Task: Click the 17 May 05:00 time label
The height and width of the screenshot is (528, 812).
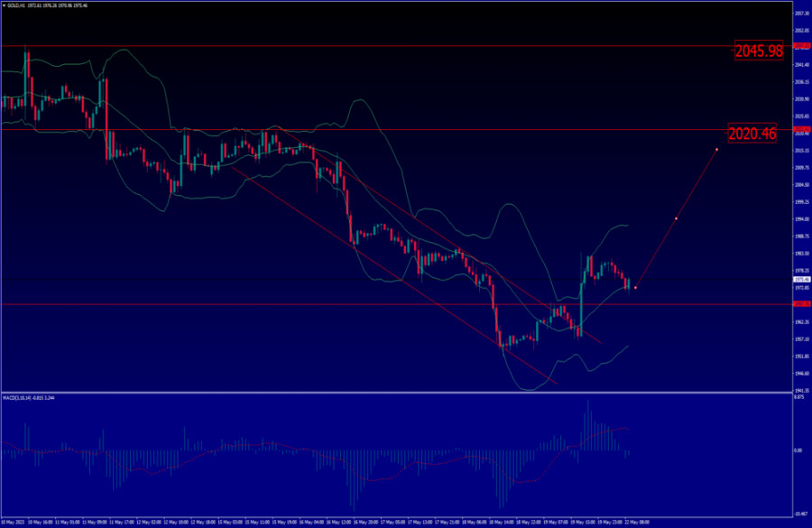Action: click(392, 523)
